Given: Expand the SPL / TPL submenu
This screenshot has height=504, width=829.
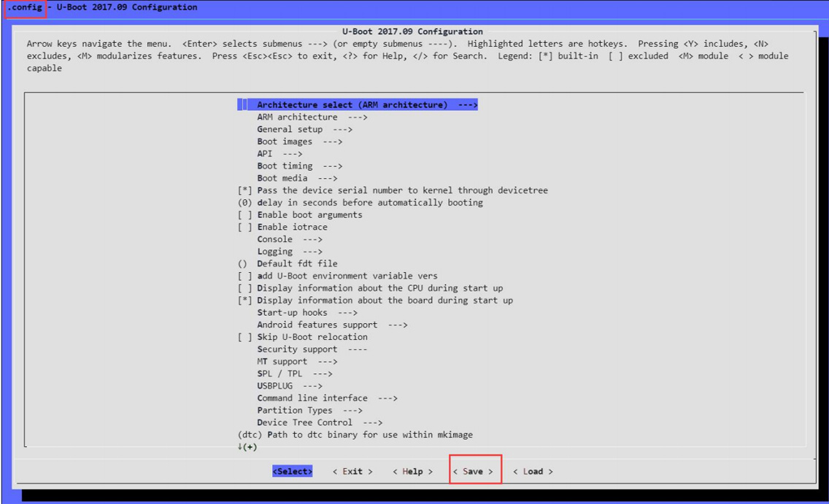Looking at the screenshot, I should pos(295,373).
